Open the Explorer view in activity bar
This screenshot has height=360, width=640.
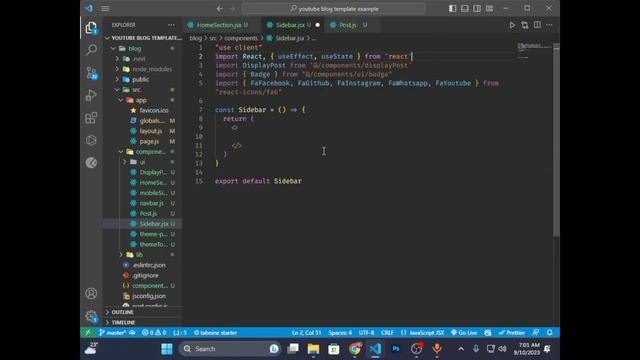point(91,28)
